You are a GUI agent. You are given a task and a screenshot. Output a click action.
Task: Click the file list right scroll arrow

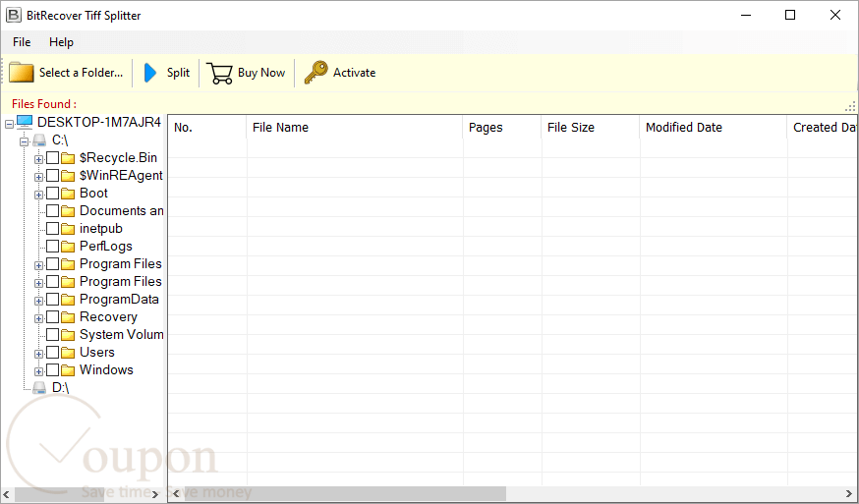[x=849, y=493]
